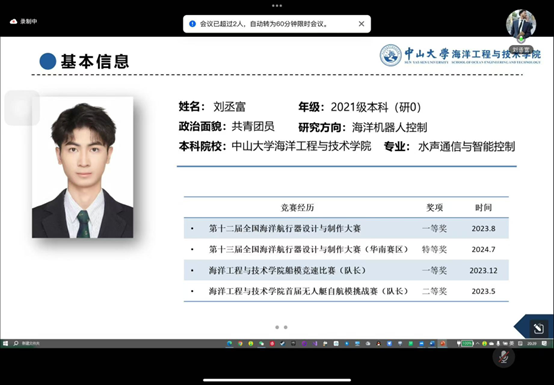Tap the participant video thumbnail
Image resolution: width=554 pixels, height=385 pixels.
(x=521, y=25)
